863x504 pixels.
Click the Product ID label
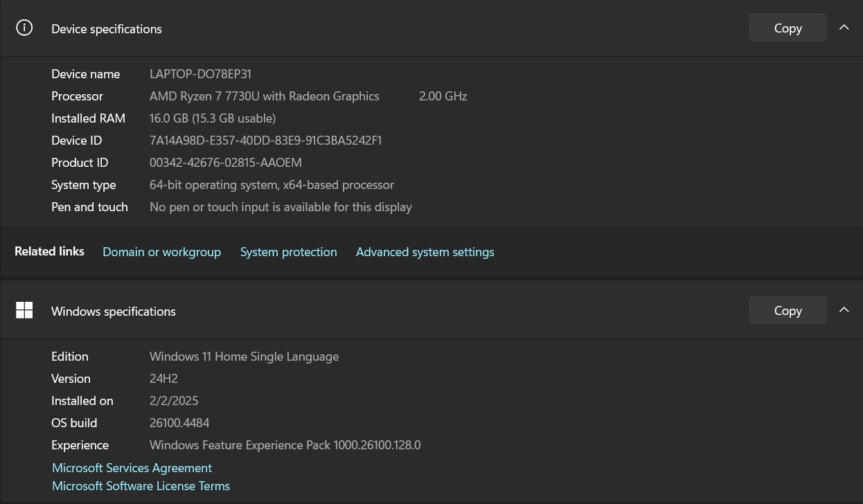pyautogui.click(x=80, y=163)
